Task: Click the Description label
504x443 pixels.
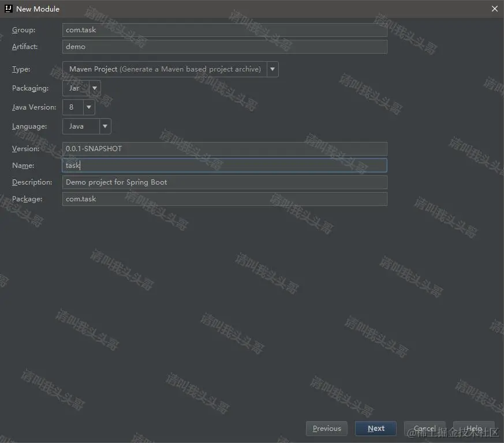Action: pos(32,182)
